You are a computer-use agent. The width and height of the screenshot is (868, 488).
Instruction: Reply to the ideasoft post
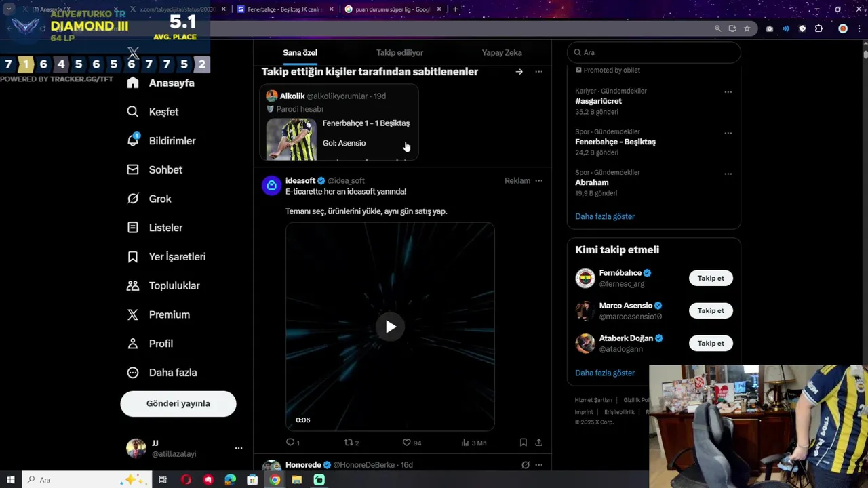(x=293, y=443)
